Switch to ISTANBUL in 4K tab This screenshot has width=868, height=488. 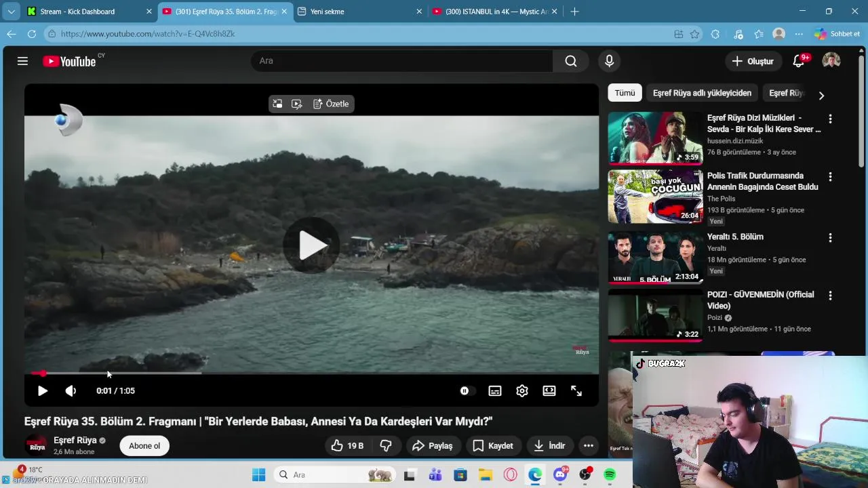click(x=495, y=12)
